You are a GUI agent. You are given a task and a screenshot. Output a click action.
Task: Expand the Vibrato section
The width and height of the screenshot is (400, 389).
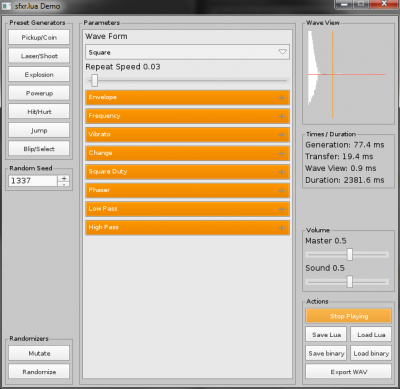[x=187, y=135]
